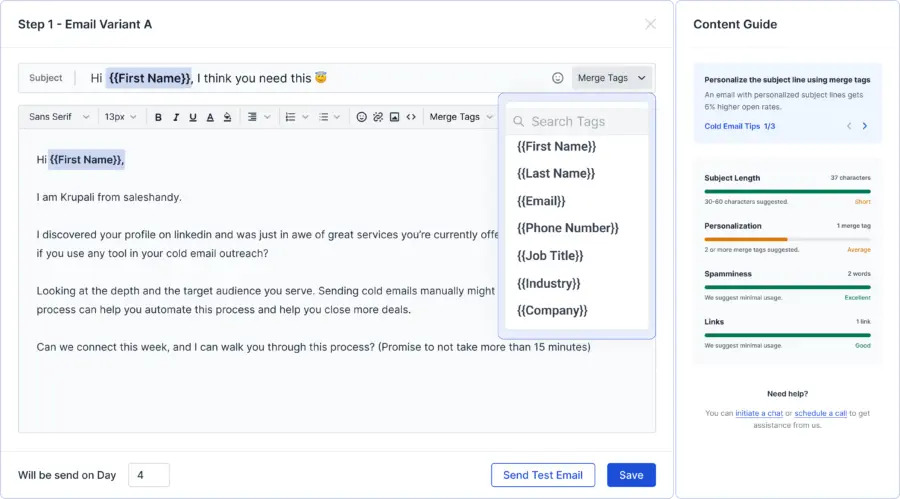Click the Spamminess progress bar
This screenshot has width=900, height=499.
(788, 287)
